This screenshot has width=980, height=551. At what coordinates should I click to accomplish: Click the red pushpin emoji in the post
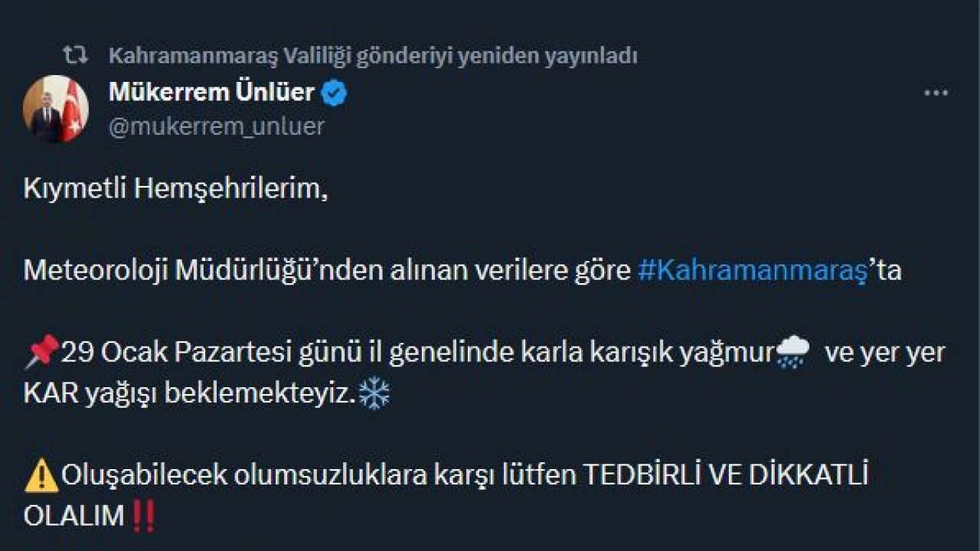tap(41, 350)
